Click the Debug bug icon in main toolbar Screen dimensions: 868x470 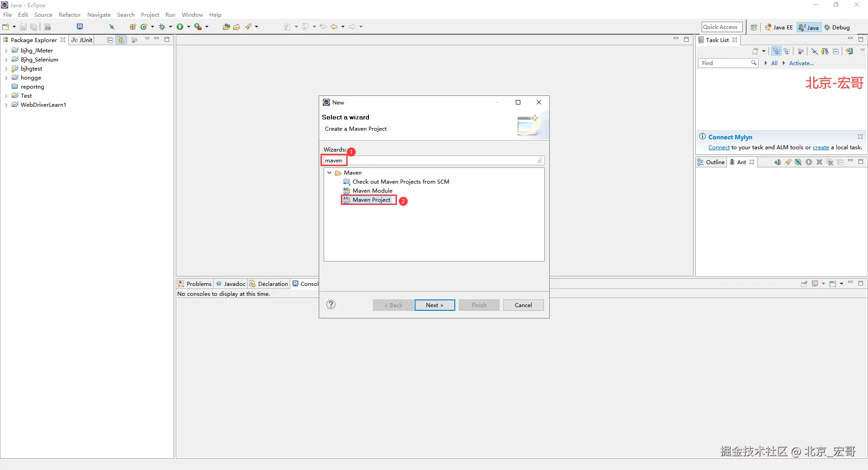click(x=162, y=27)
